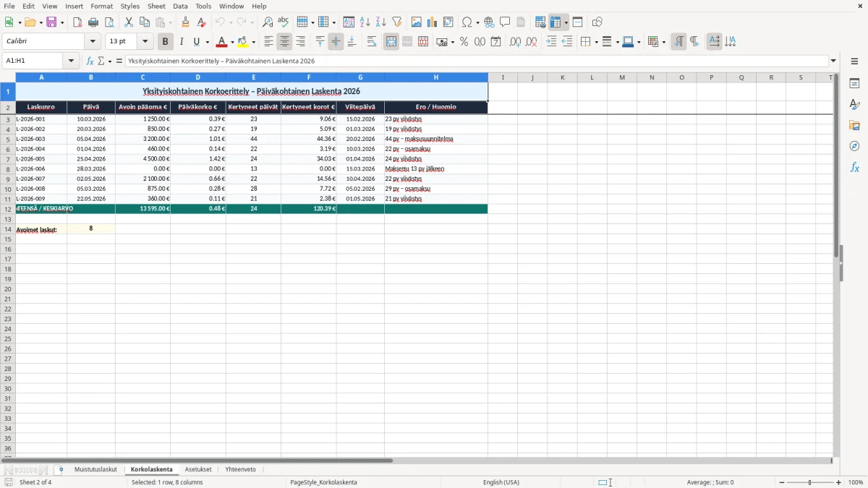Click the Format as Percent icon
The width and height of the screenshot is (868, 488).
click(x=464, y=42)
